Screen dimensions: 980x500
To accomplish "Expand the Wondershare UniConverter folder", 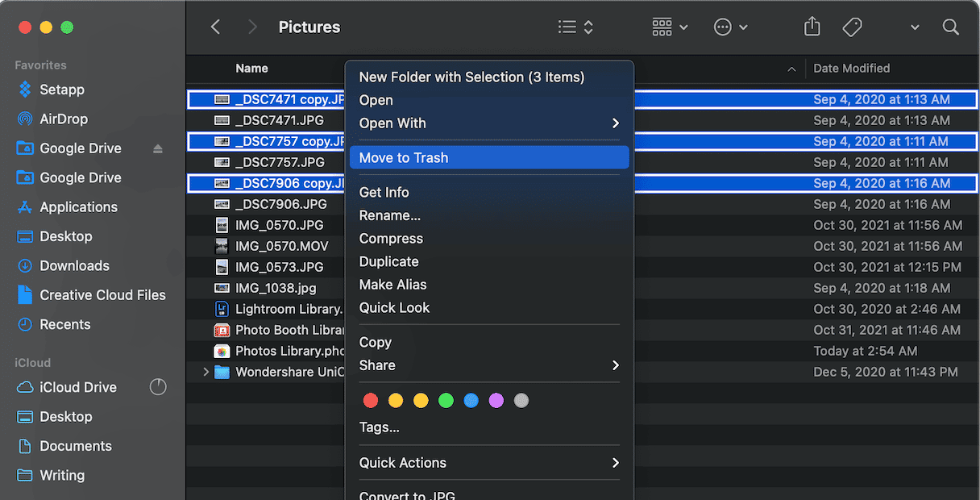I will [206, 372].
